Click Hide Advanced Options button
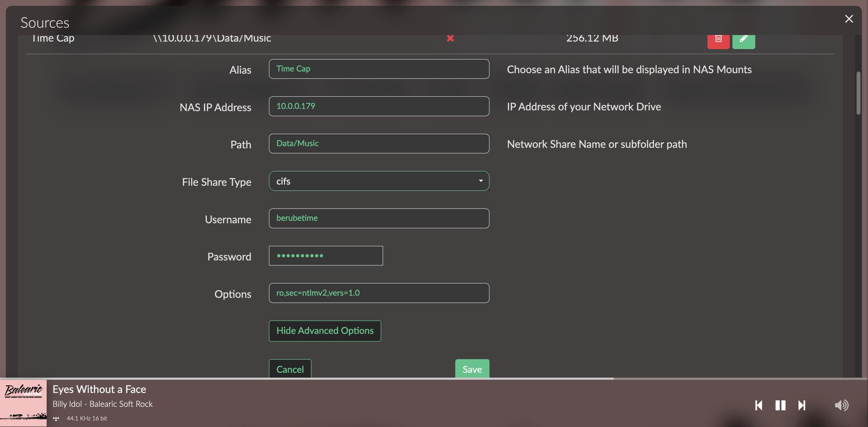The width and height of the screenshot is (868, 427). pyautogui.click(x=325, y=331)
